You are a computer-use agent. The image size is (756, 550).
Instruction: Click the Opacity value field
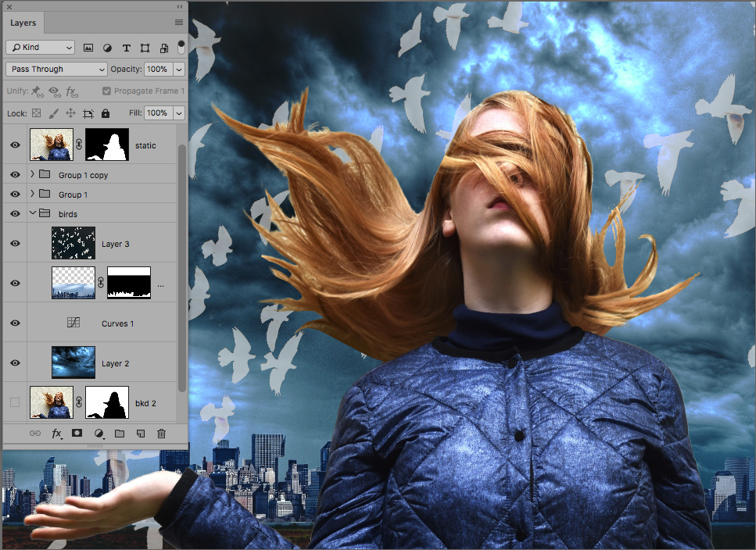coord(159,70)
